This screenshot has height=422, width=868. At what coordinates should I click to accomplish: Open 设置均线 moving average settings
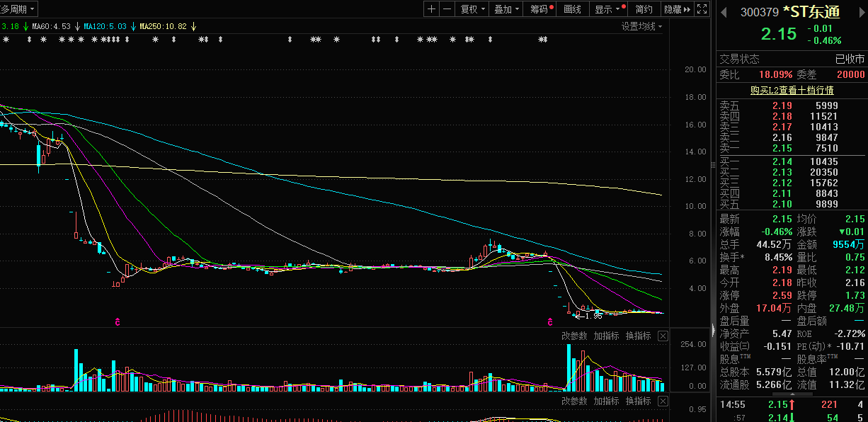tap(641, 26)
